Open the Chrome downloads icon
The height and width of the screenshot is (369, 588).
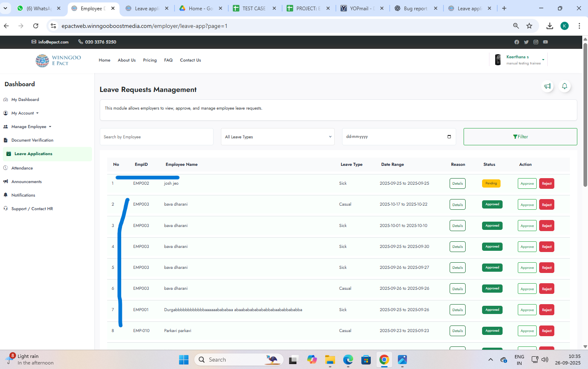click(x=549, y=26)
